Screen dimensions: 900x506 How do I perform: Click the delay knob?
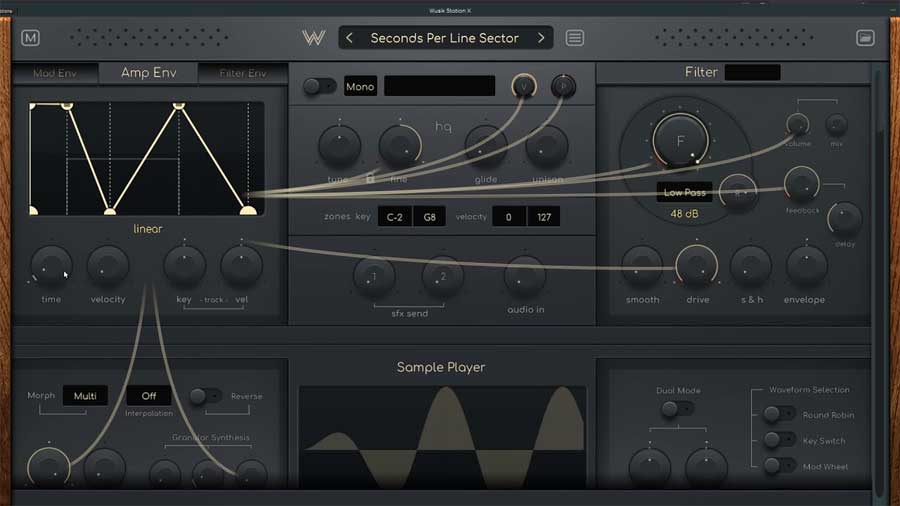coord(845,219)
